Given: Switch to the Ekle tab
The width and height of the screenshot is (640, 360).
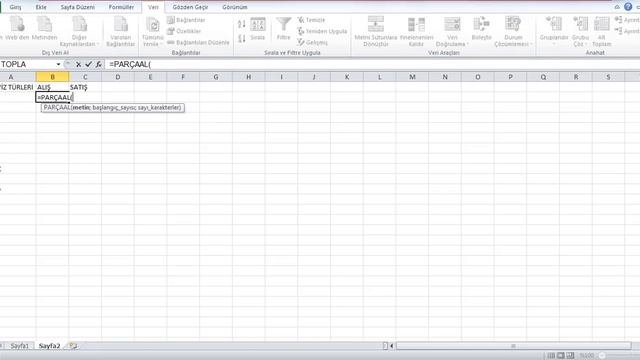Looking at the screenshot, I should pos(41,7).
